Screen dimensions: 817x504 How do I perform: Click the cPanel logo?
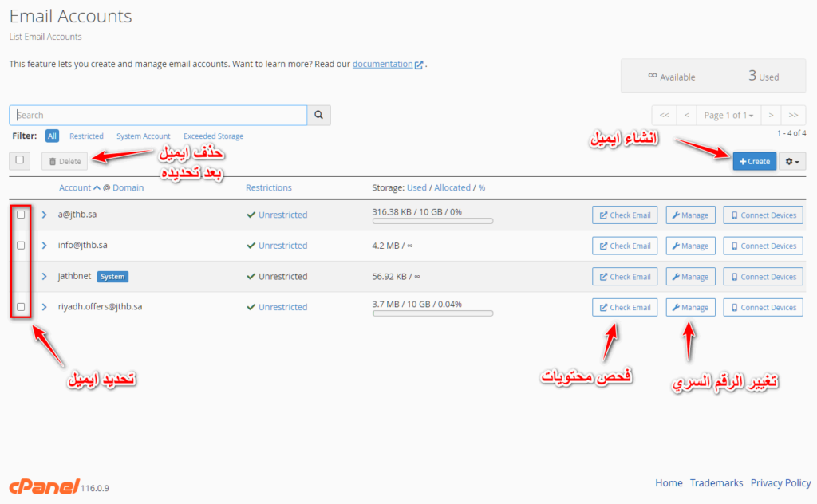(x=44, y=486)
